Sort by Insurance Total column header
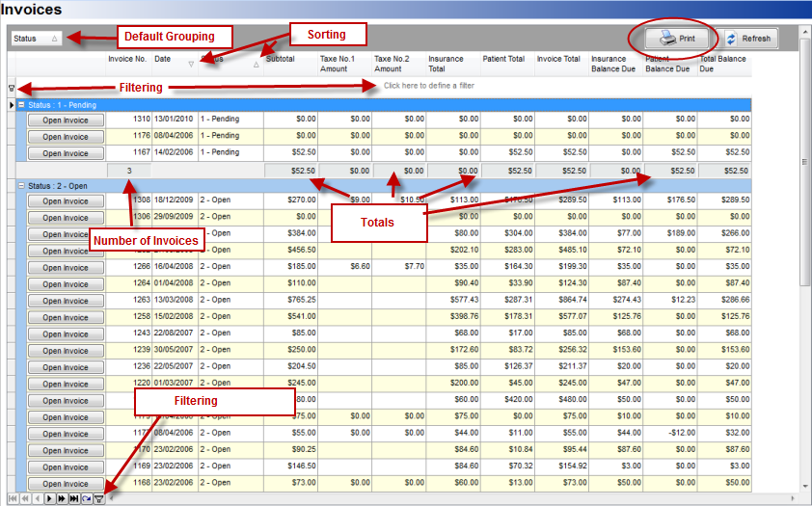The width and height of the screenshot is (812, 506). 453,64
